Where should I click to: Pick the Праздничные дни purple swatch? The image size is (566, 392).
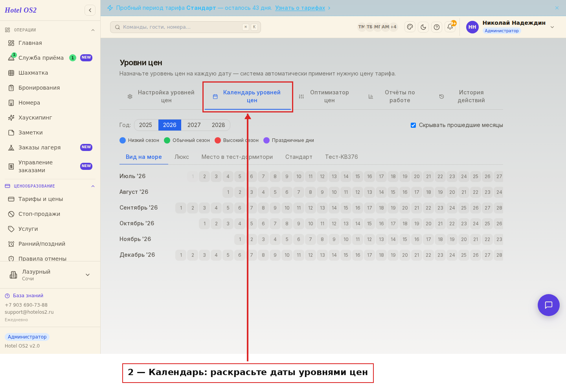(x=266, y=140)
